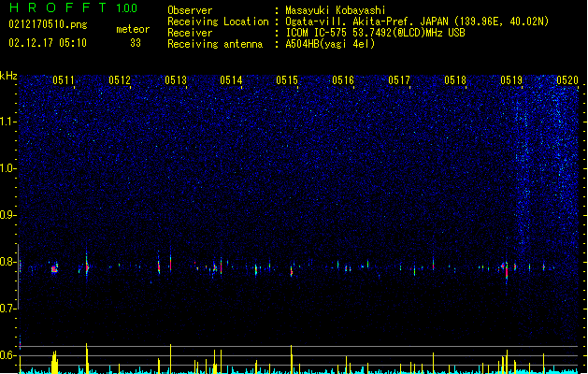Click the red meteor echo blob before 0511

point(54,268)
